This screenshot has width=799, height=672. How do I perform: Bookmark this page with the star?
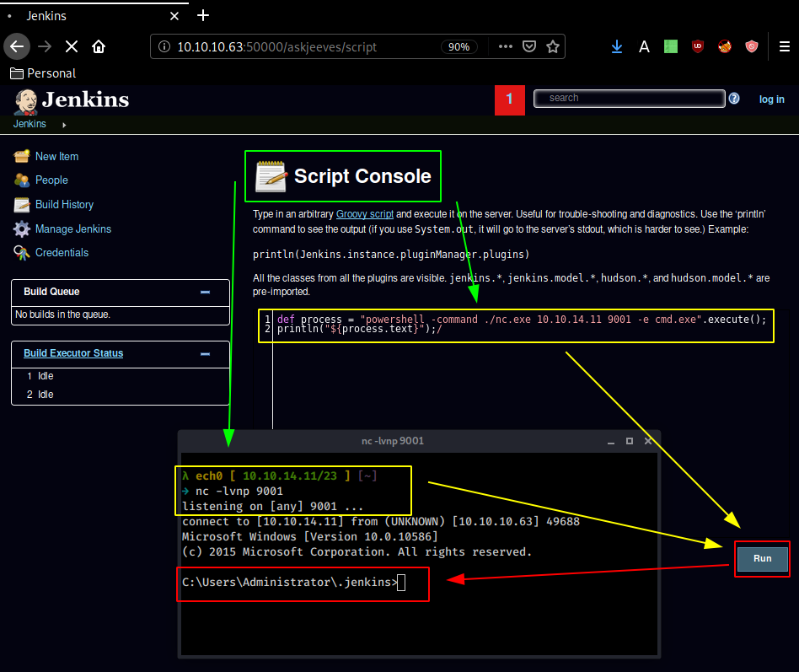pyautogui.click(x=553, y=47)
